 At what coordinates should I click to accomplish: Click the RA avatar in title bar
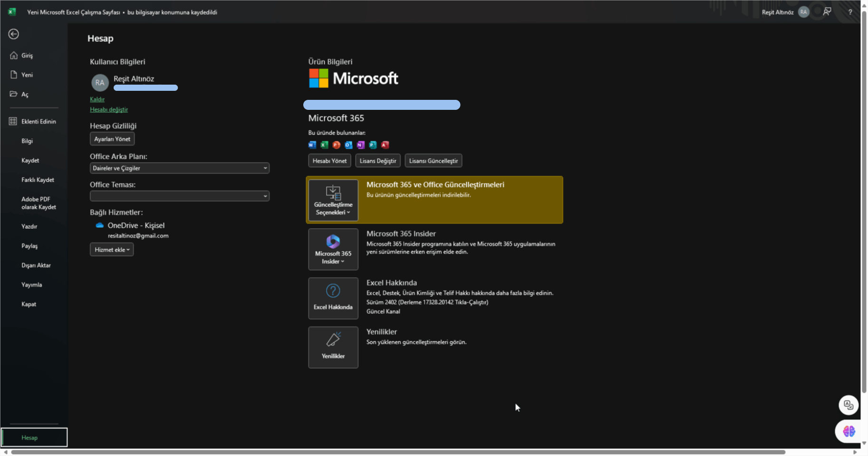click(x=803, y=12)
